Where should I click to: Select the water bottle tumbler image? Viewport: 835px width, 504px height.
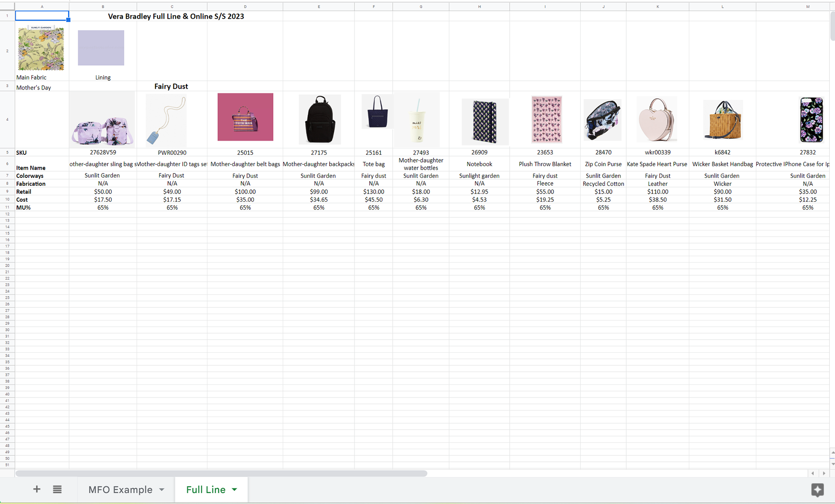417,120
